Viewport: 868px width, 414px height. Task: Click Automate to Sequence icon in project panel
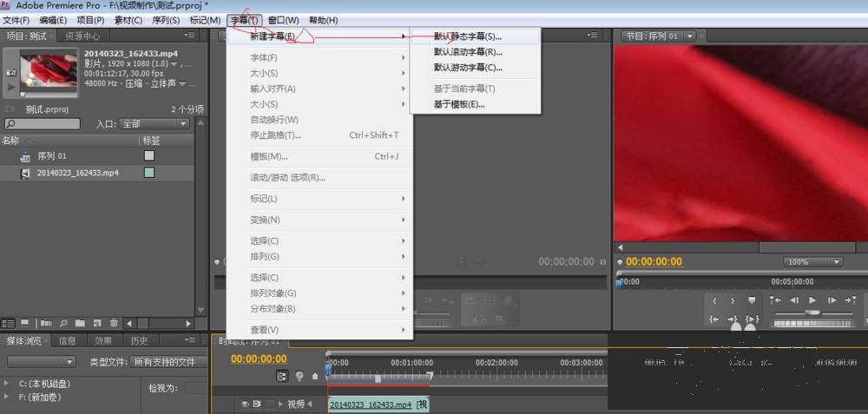click(x=46, y=323)
